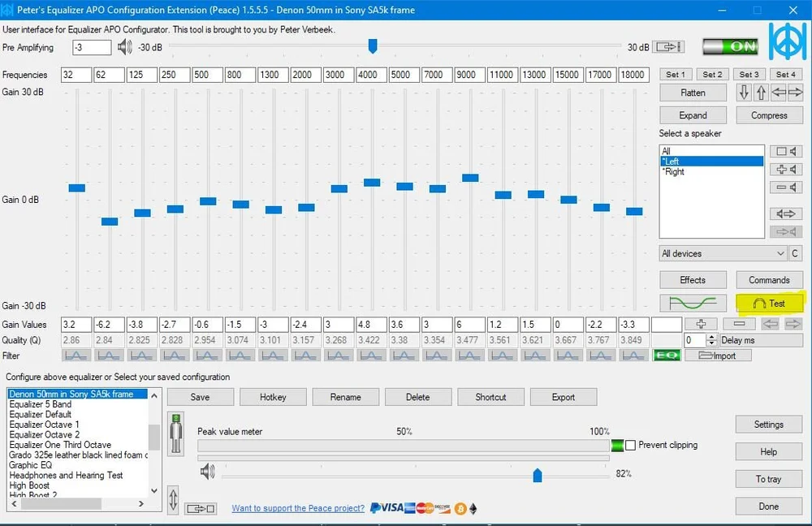Viewport: 812px width, 526px height.
Task: Click the small window switch icon at bottom
Action: click(x=201, y=508)
